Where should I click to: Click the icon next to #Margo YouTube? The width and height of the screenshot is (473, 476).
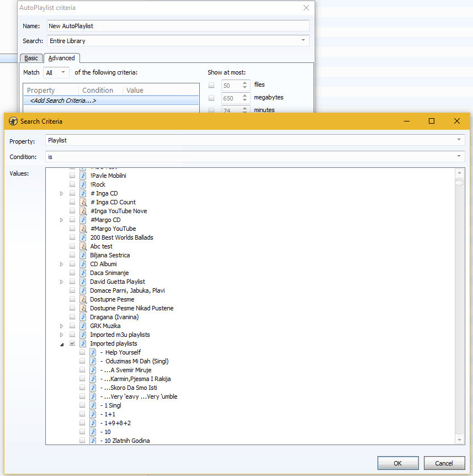[x=83, y=229]
